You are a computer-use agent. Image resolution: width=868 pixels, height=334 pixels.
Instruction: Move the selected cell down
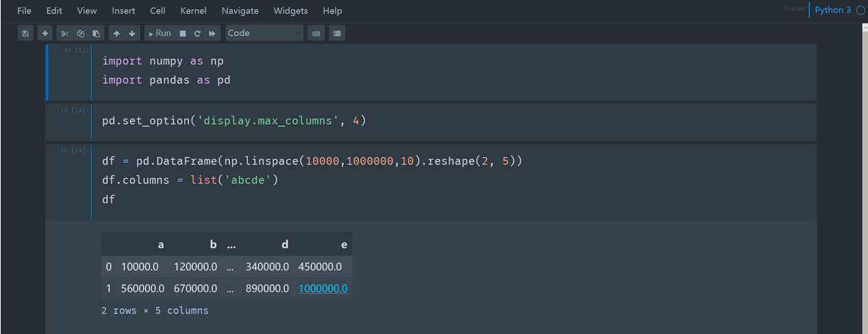pos(132,33)
